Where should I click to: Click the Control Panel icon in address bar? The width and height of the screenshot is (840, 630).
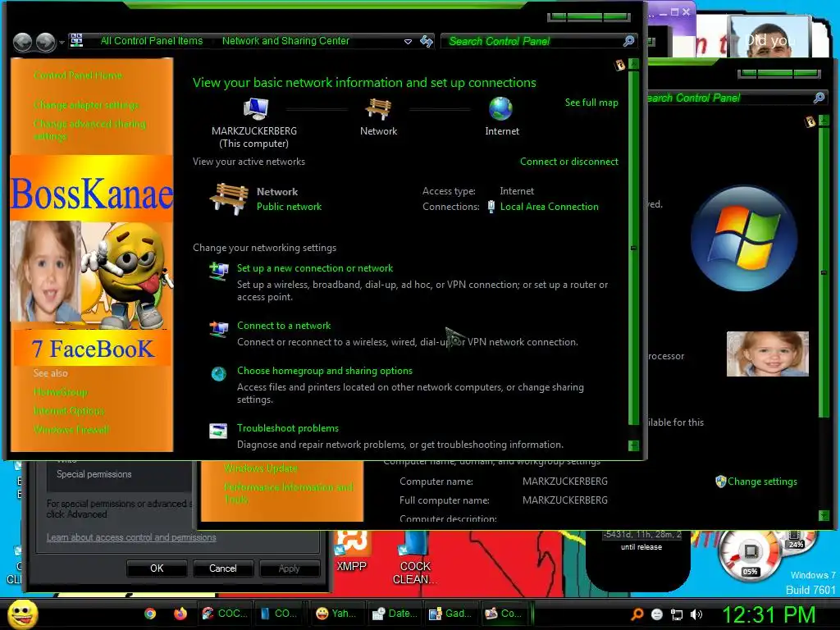(x=76, y=40)
